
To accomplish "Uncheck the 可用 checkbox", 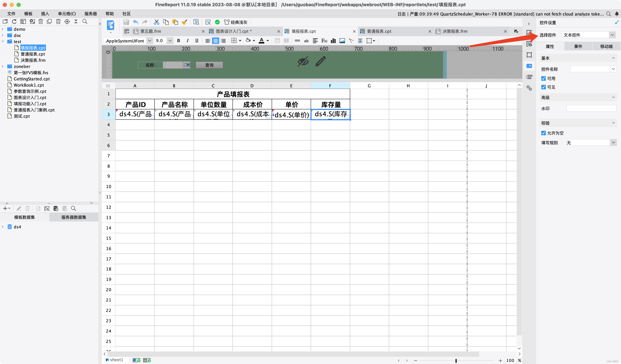I will [x=543, y=78].
